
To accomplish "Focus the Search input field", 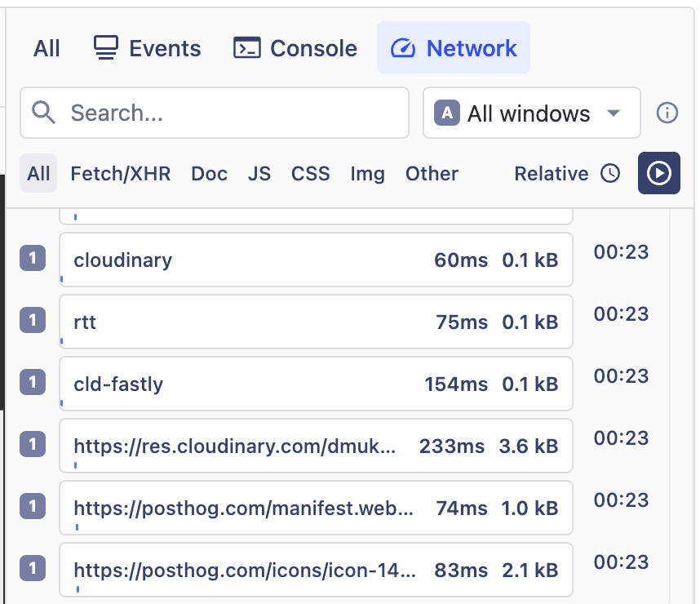I will 215,113.
